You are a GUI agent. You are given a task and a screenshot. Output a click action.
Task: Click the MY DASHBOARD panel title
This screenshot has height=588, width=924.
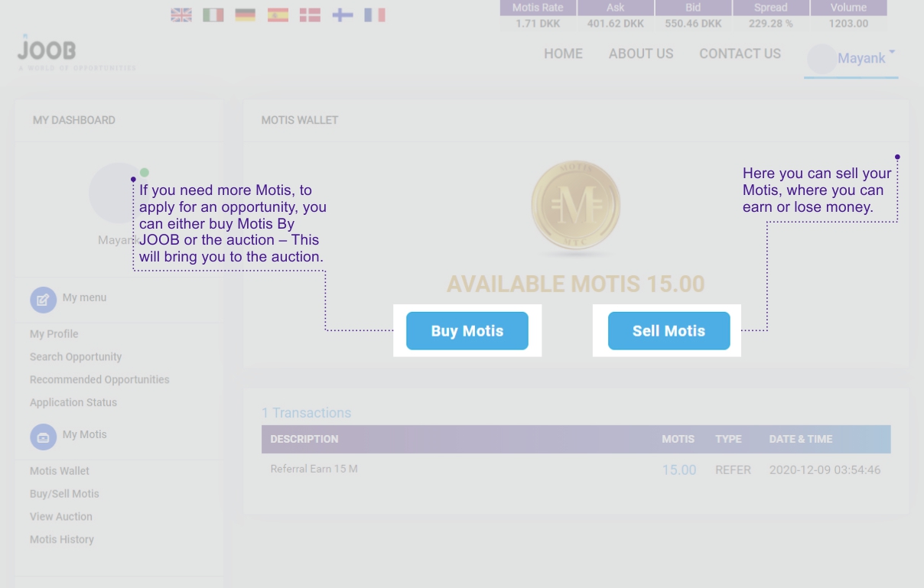pyautogui.click(x=74, y=120)
